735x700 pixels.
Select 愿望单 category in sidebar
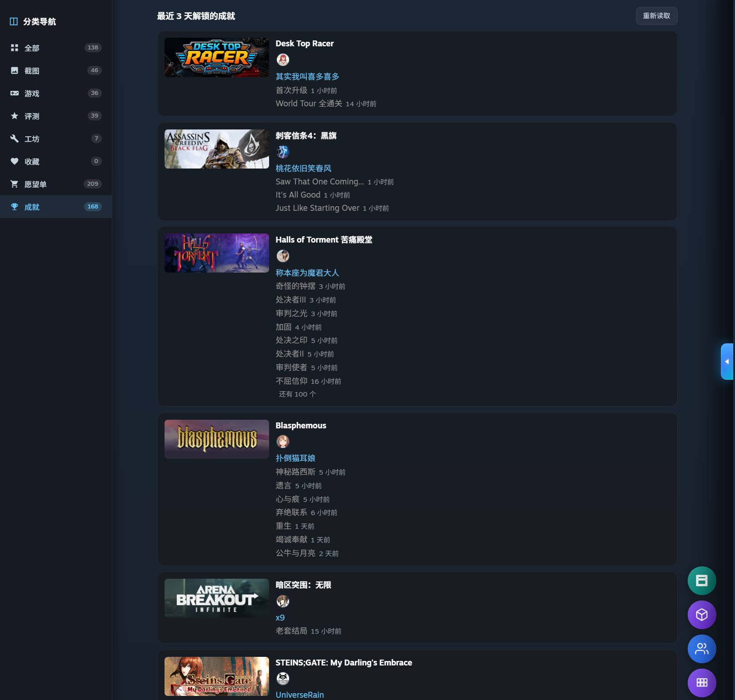pyautogui.click(x=56, y=184)
